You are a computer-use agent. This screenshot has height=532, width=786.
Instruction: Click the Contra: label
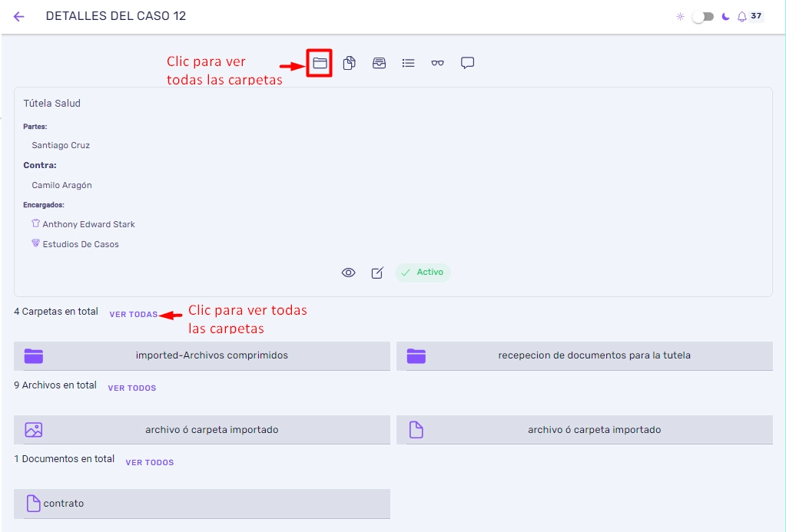40,165
